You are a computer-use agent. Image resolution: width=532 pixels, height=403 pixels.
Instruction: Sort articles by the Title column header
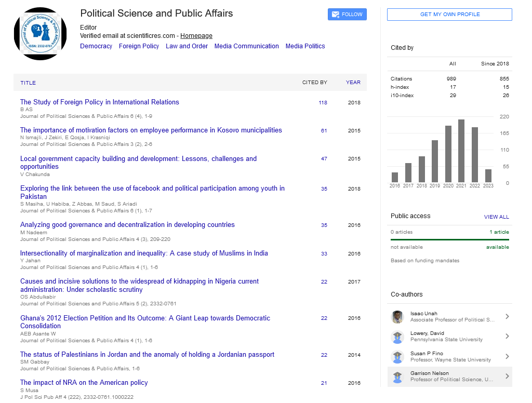[x=28, y=83]
